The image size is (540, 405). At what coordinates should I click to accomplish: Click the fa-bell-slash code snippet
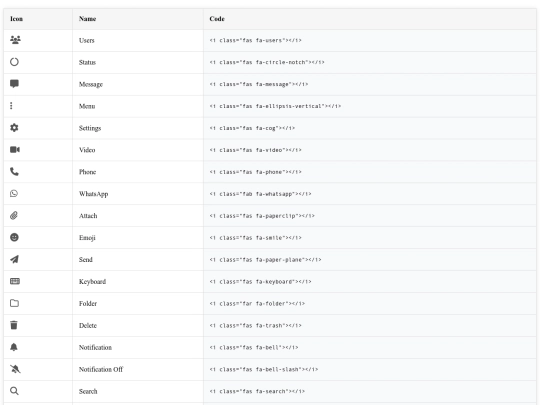tap(264, 370)
